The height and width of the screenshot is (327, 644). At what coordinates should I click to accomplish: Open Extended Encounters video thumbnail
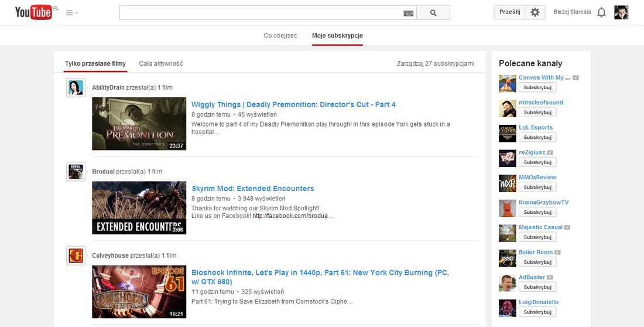(139, 207)
